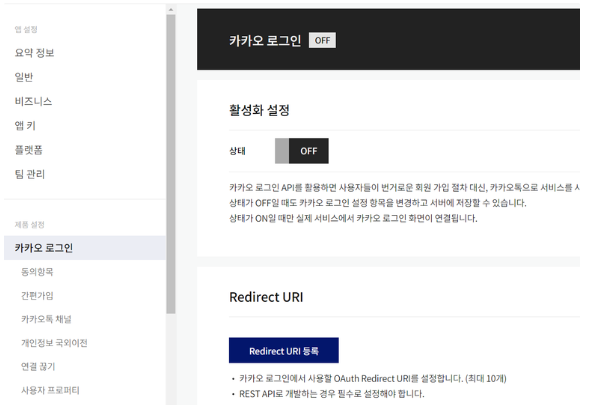Image resolution: width=601 pixels, height=405 pixels.
Task: Click the sidebar scrollbar thumb
Action: pyautogui.click(x=171, y=164)
